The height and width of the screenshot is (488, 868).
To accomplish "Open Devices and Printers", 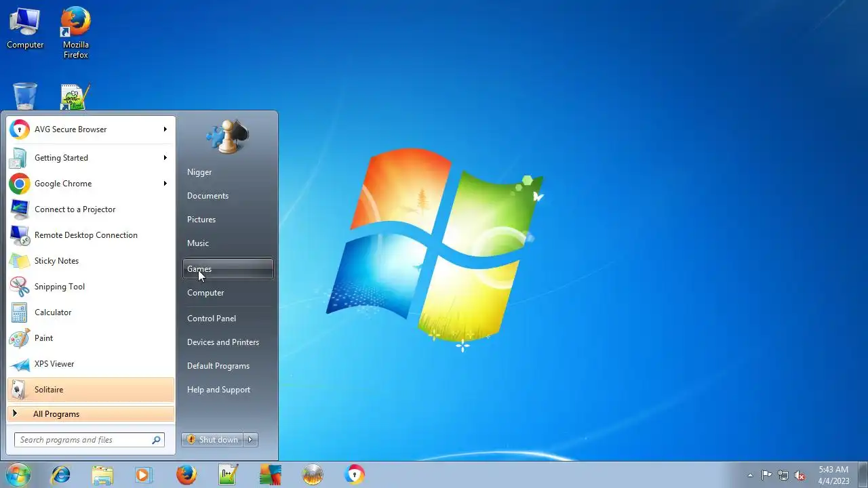I will click(228, 342).
